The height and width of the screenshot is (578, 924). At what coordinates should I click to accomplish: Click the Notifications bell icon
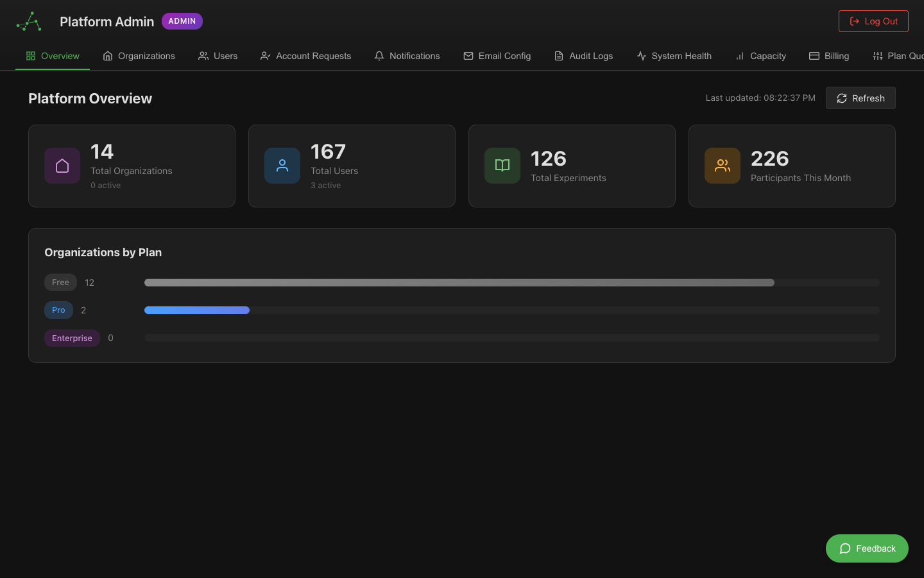coord(378,56)
